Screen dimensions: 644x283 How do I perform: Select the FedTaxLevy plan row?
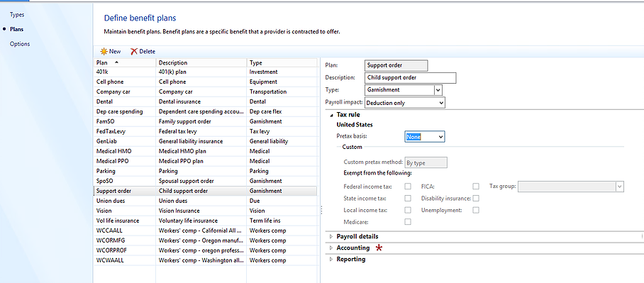pyautogui.click(x=206, y=131)
